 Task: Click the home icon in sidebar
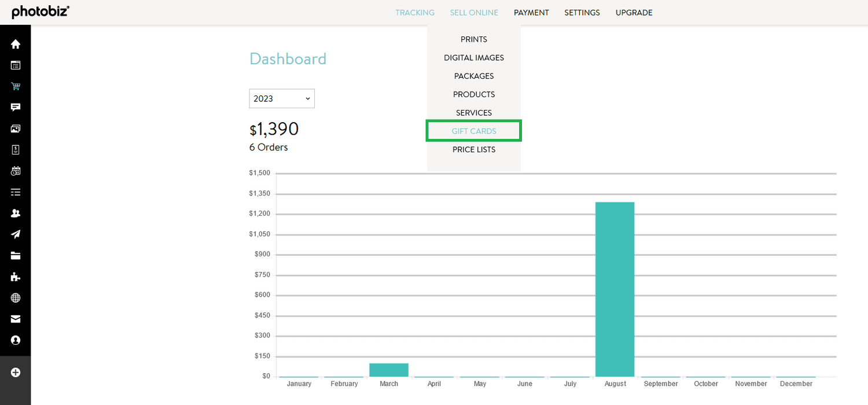point(16,45)
